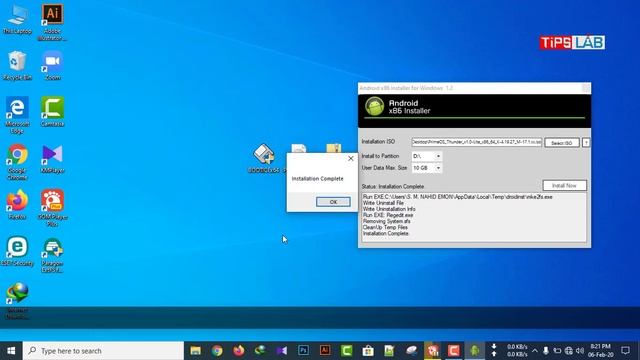Open Internet Download Manager from taskbar
Viewport: 640px width, 360px height.
point(260,351)
